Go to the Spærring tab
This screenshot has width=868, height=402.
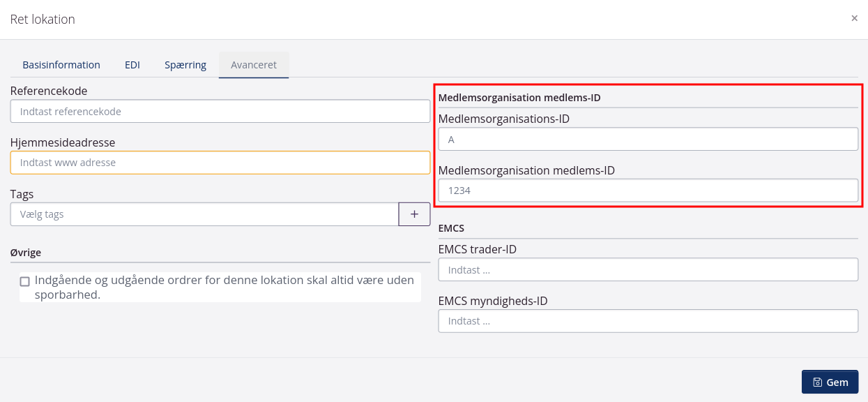click(x=185, y=65)
